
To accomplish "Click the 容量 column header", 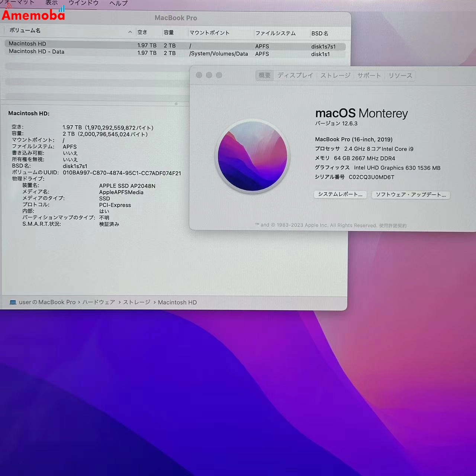I will pyautogui.click(x=169, y=32).
